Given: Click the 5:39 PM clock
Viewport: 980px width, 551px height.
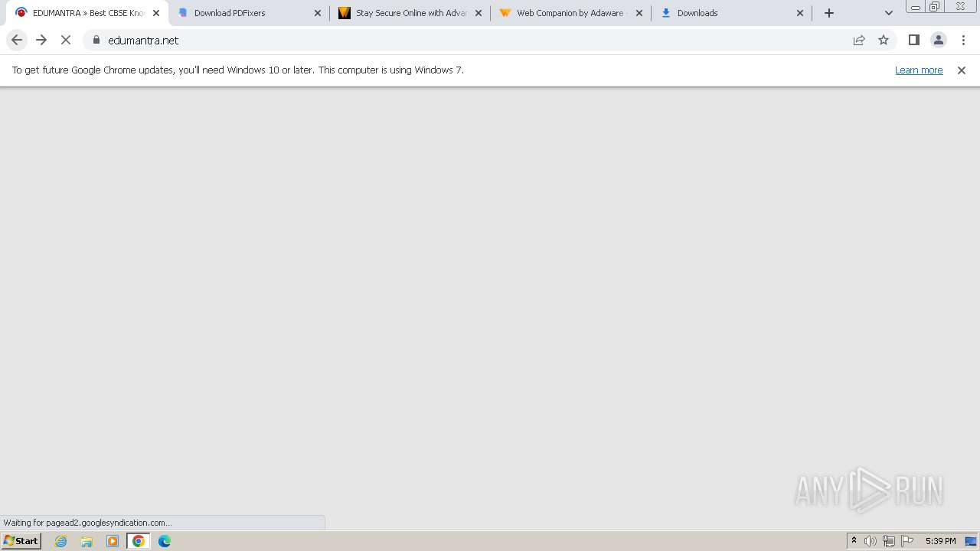Looking at the screenshot, I should pyautogui.click(x=940, y=541).
